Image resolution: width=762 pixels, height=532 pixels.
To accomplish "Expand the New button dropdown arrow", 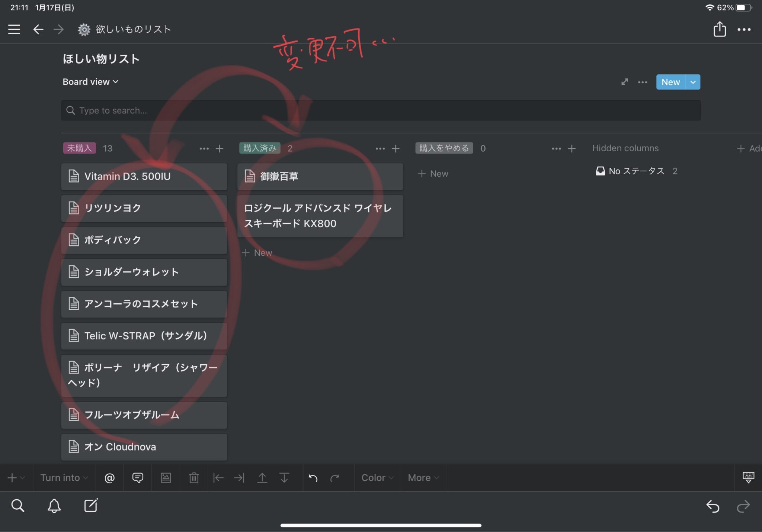I will click(x=693, y=82).
